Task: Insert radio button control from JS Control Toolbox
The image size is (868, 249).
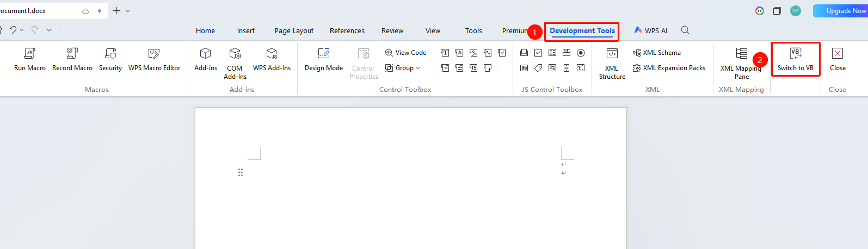Action: click(x=581, y=53)
